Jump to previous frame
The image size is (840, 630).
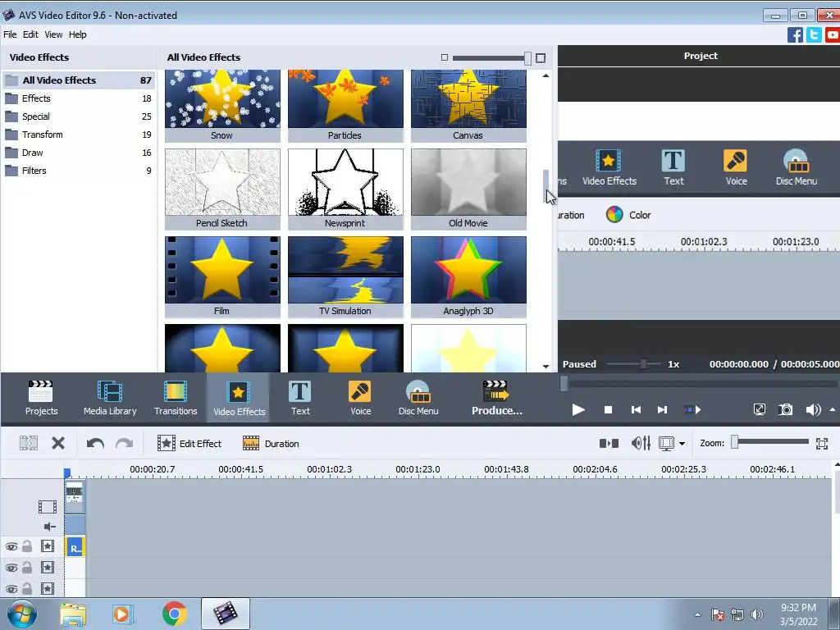(636, 410)
